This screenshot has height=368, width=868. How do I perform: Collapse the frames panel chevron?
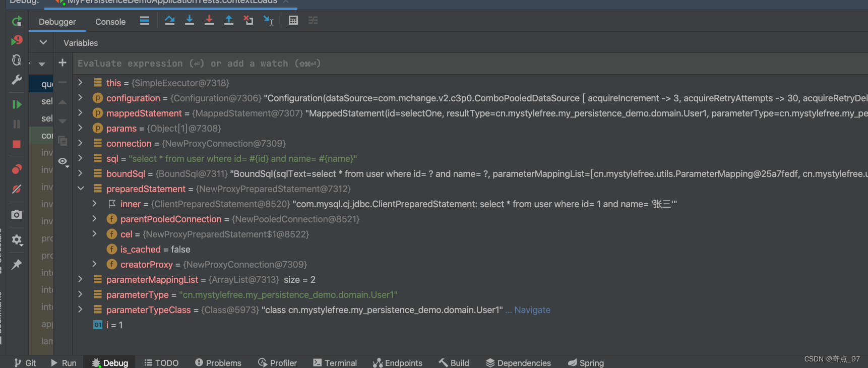(43, 42)
